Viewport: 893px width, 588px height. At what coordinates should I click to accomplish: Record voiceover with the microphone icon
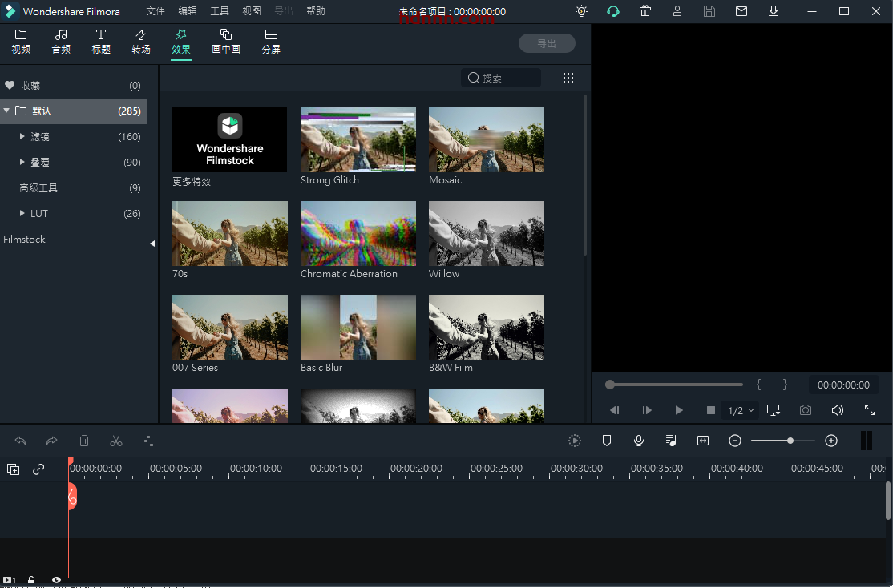pyautogui.click(x=639, y=441)
